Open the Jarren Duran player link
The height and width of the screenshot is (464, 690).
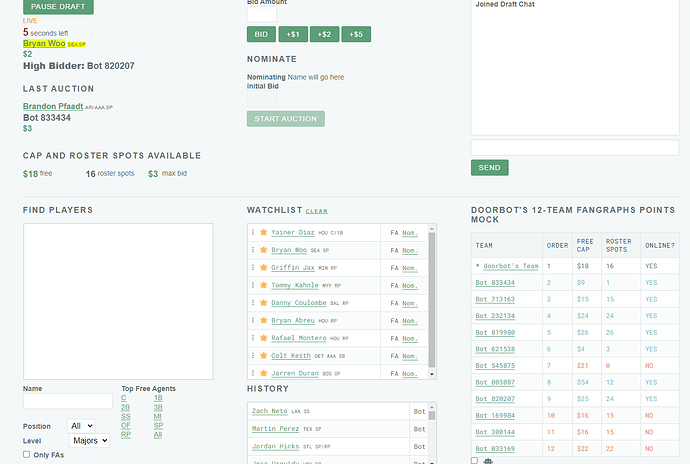[x=295, y=373]
